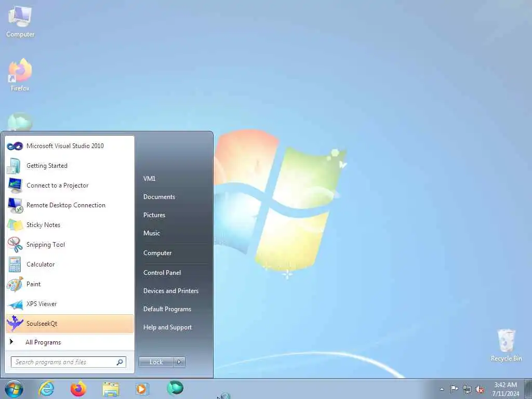Open the Sticky Notes icon
This screenshot has height=399, width=532.
tap(15, 225)
